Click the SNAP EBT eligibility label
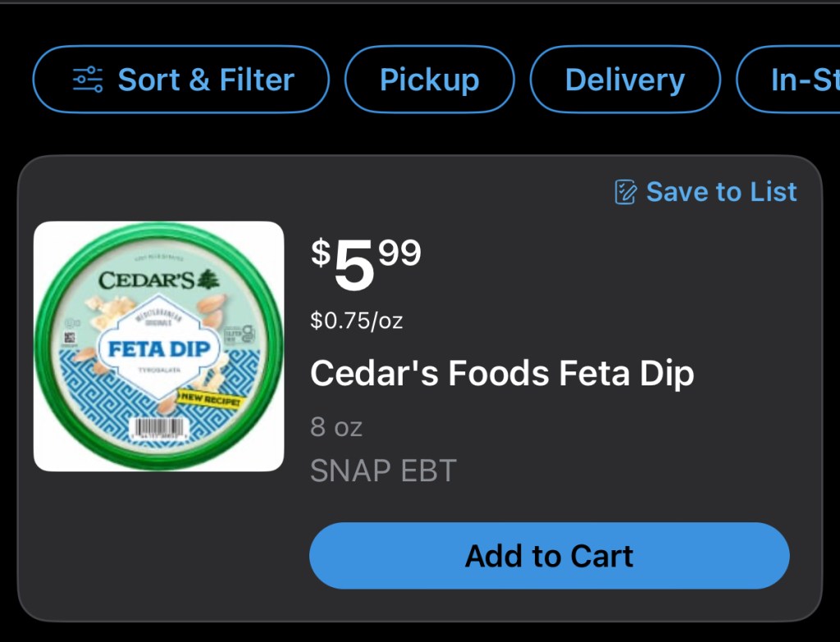The image size is (840, 642). coord(383,470)
